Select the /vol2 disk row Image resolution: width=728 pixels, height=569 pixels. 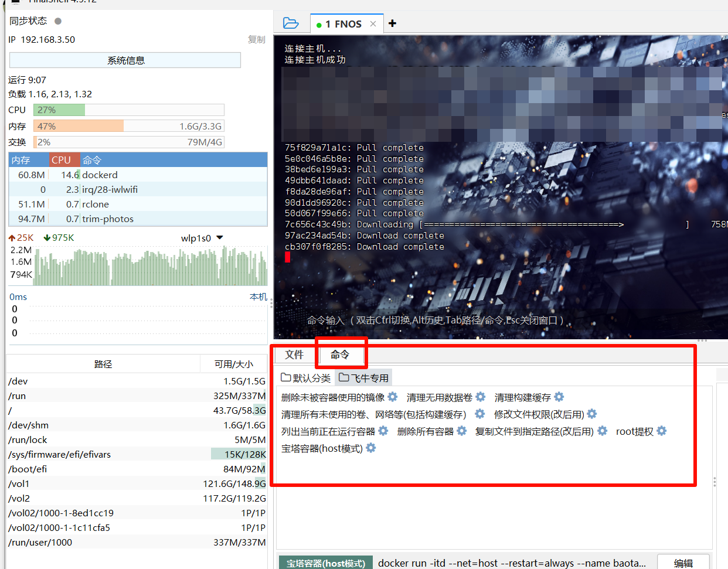[x=137, y=498]
